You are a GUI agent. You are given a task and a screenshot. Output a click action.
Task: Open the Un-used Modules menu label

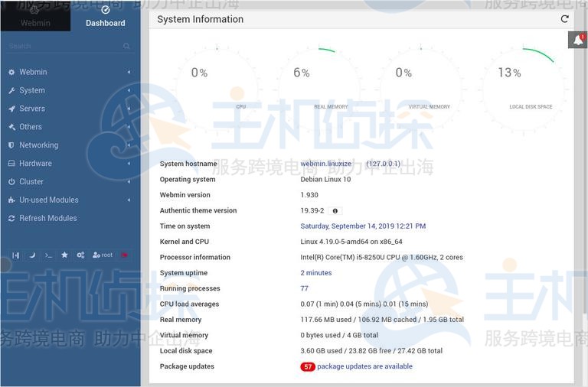coord(49,200)
